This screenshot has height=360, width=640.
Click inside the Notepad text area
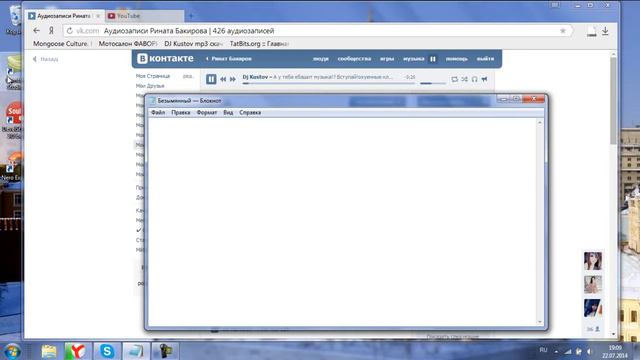[x=342, y=222]
